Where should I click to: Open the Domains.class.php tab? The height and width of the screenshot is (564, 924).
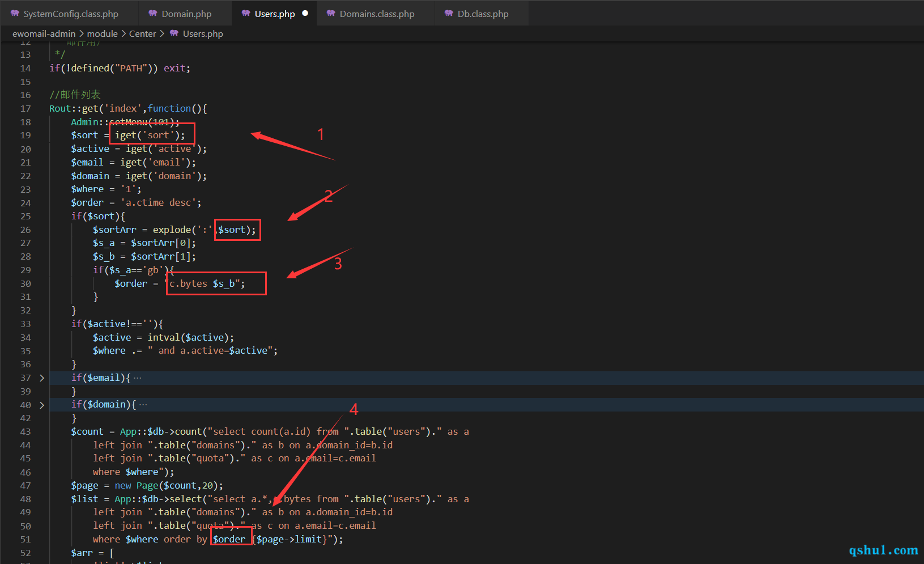click(x=377, y=14)
